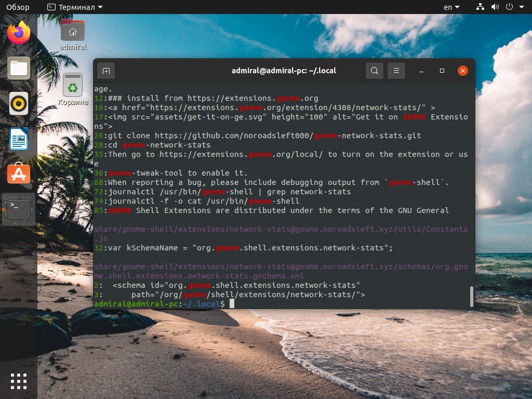Open admiral home folder on desktop
The width and height of the screenshot is (532, 399).
pyautogui.click(x=73, y=35)
